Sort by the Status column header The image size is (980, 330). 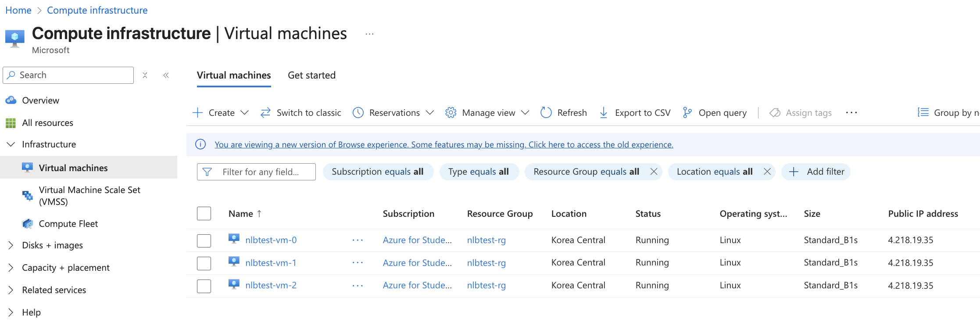click(648, 214)
